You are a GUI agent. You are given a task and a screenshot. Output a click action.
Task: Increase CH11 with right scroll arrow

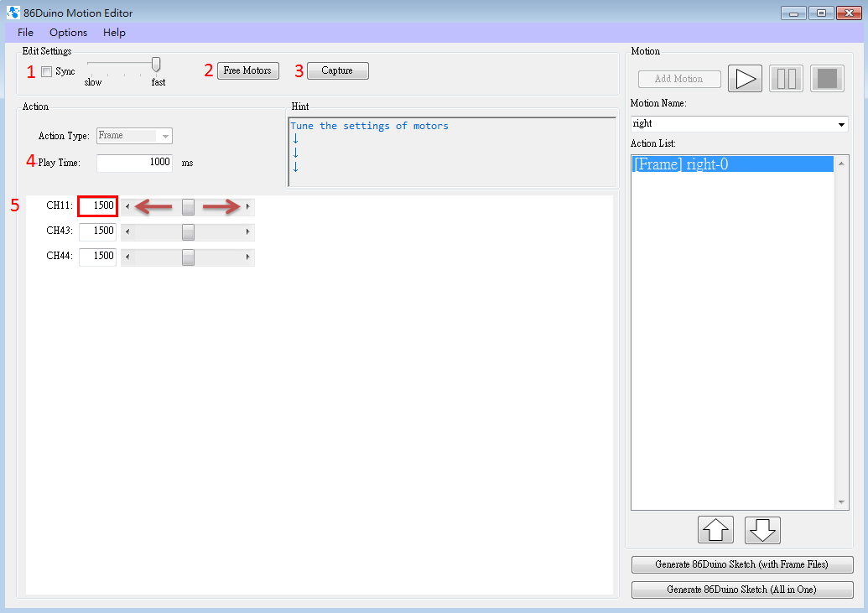(247, 206)
